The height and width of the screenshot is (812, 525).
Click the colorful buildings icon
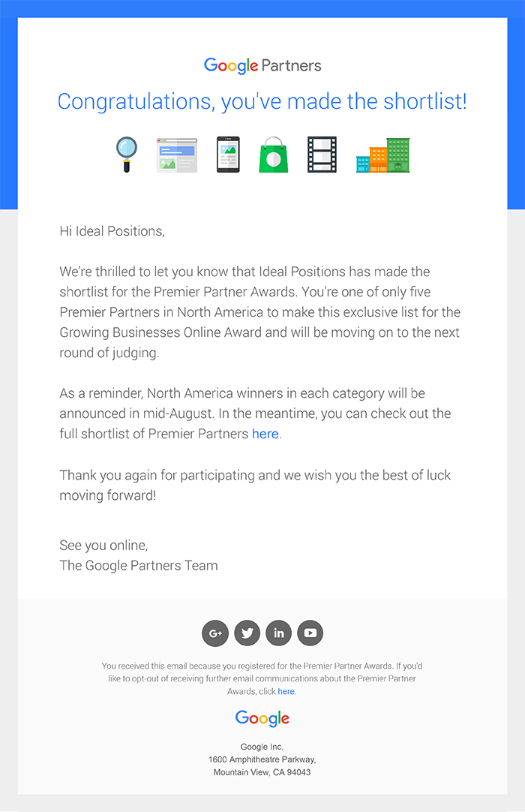pyautogui.click(x=383, y=155)
